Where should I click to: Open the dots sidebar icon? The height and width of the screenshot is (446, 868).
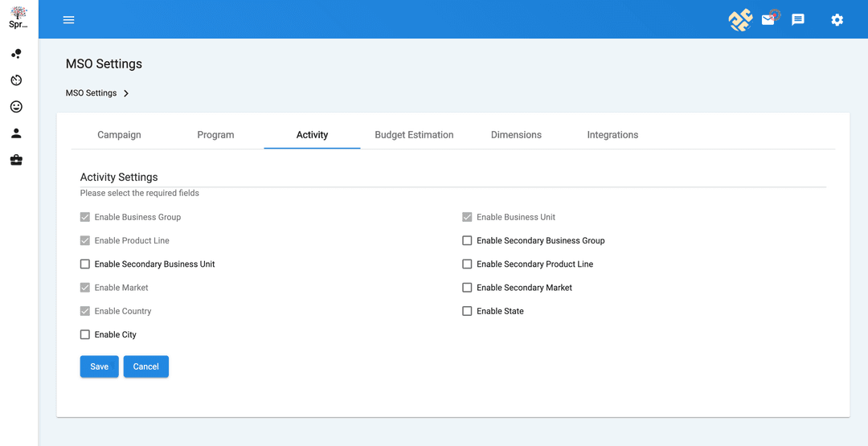[x=17, y=54]
